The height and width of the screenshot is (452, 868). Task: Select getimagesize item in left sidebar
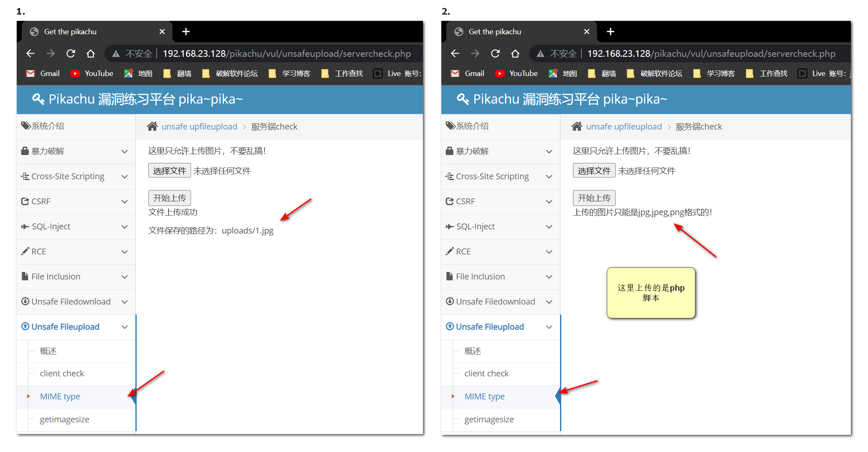pyautogui.click(x=64, y=419)
